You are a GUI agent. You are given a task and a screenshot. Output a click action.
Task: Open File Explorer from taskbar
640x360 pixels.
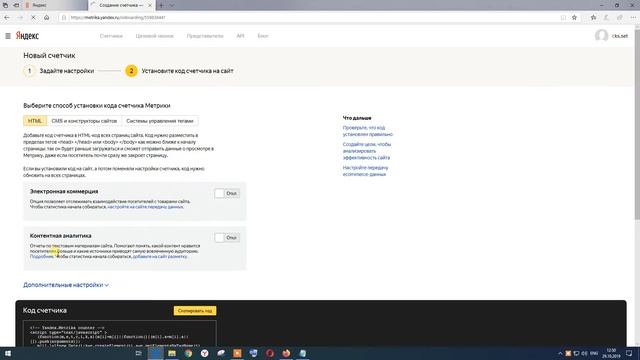[172, 353]
